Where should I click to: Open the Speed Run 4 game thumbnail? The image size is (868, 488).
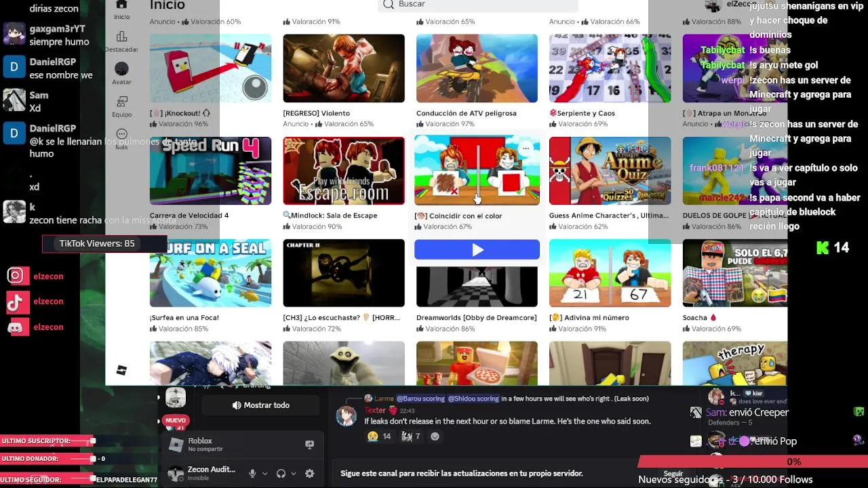pos(210,171)
